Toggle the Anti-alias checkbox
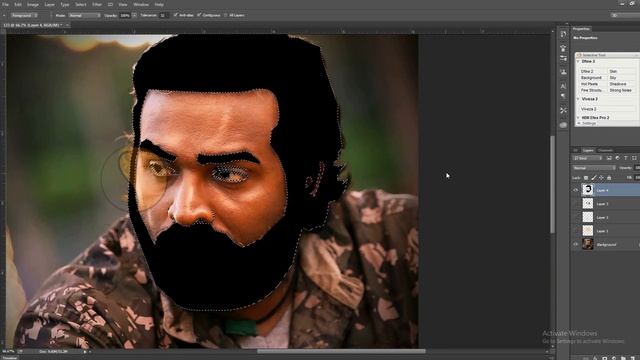 (x=176, y=15)
